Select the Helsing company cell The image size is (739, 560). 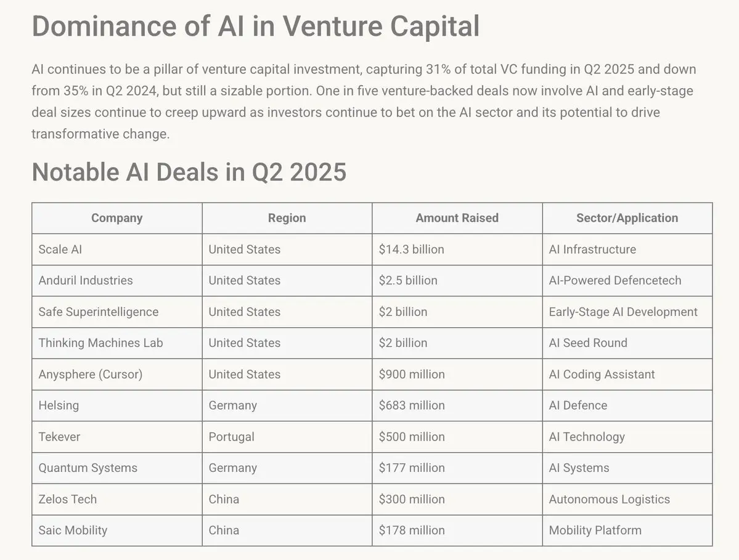(117, 405)
